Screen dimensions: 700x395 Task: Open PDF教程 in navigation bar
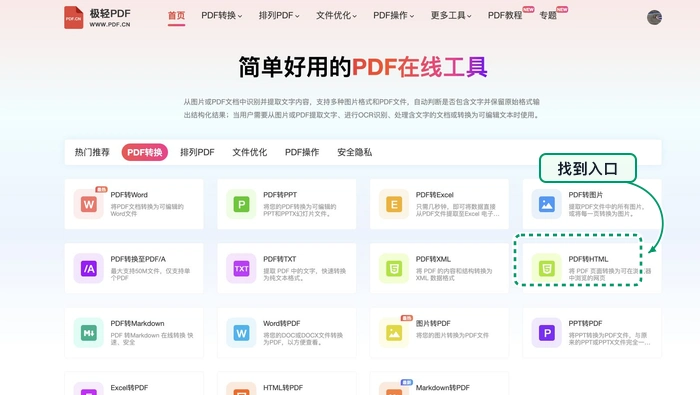(x=505, y=15)
